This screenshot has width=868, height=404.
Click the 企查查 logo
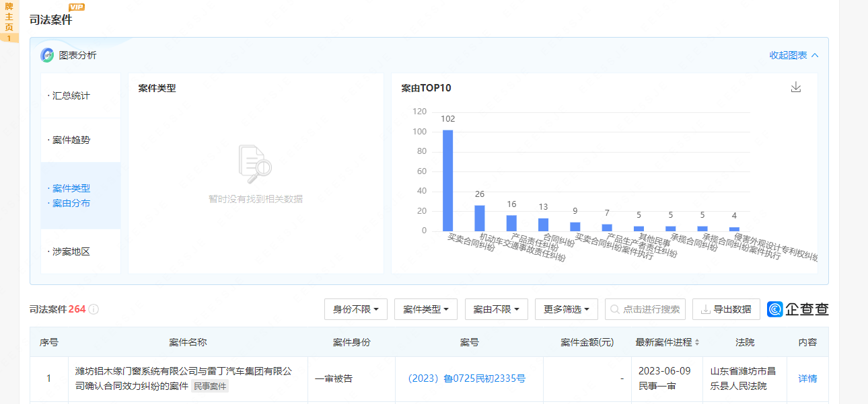tap(798, 309)
